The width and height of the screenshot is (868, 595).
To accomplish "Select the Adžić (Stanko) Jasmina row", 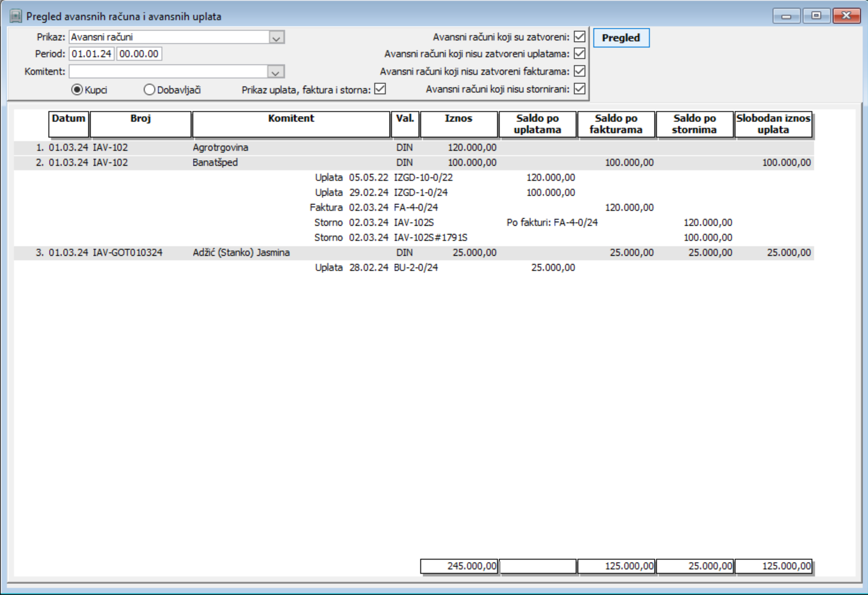I will click(241, 253).
